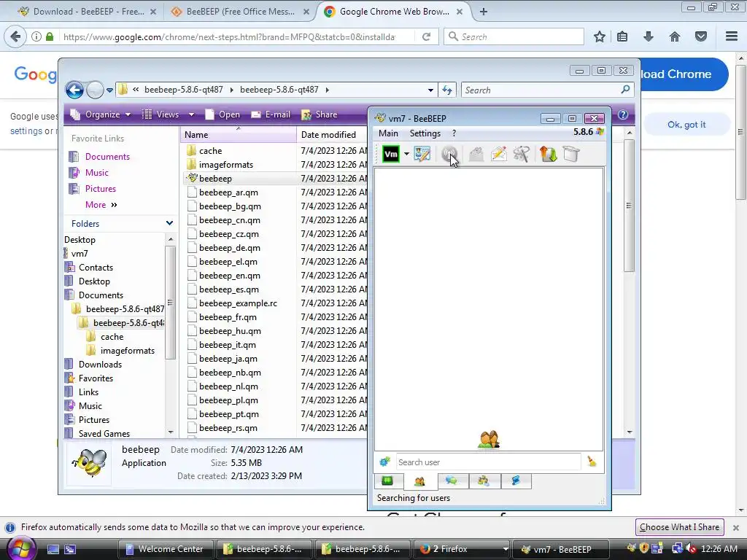Viewport: 747px width, 560px height.
Task: Open the status dropdown arrow next to Vm avatar
Action: click(406, 154)
